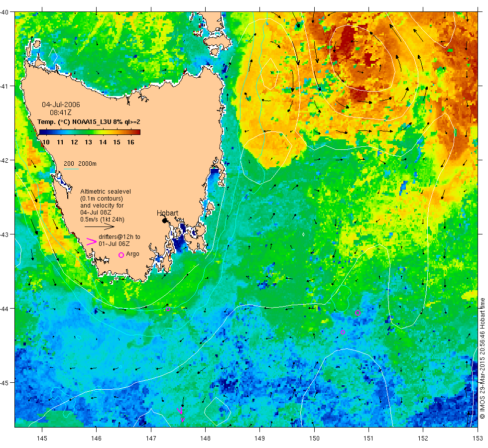Click longitude axis label 151

368,439
